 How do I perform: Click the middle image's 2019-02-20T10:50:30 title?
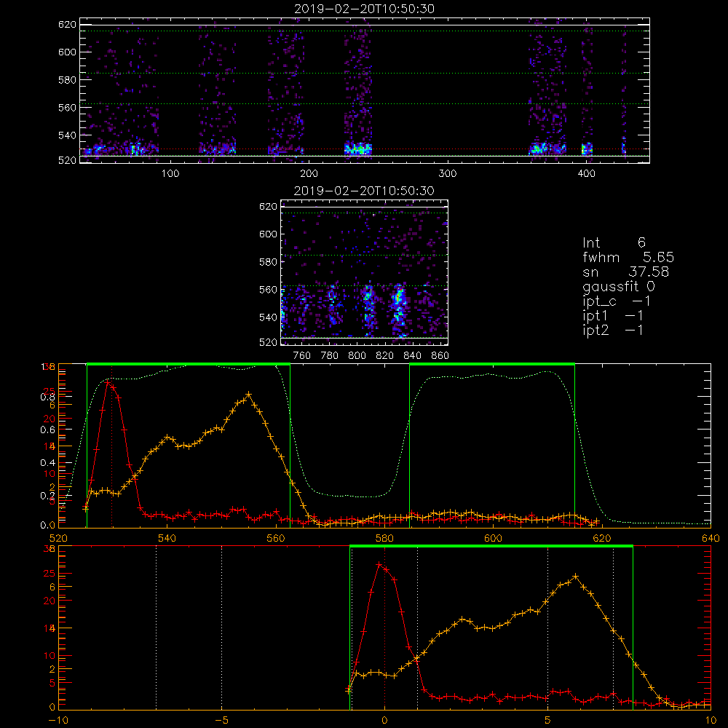pos(365,191)
